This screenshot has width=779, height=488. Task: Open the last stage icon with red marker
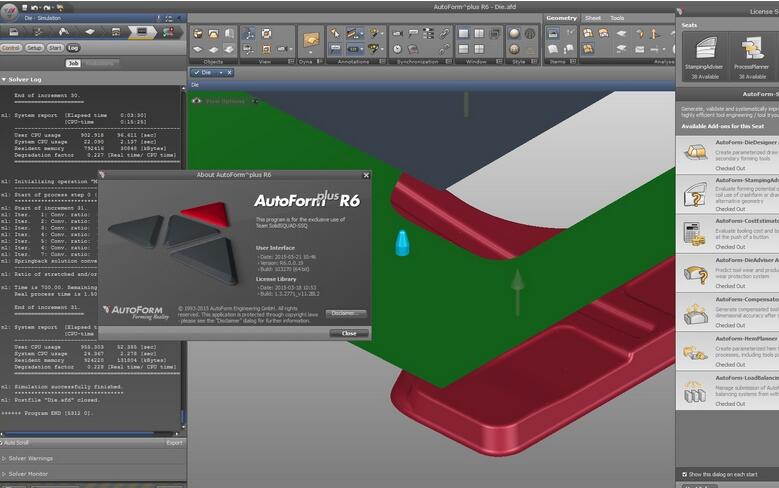coord(168,32)
